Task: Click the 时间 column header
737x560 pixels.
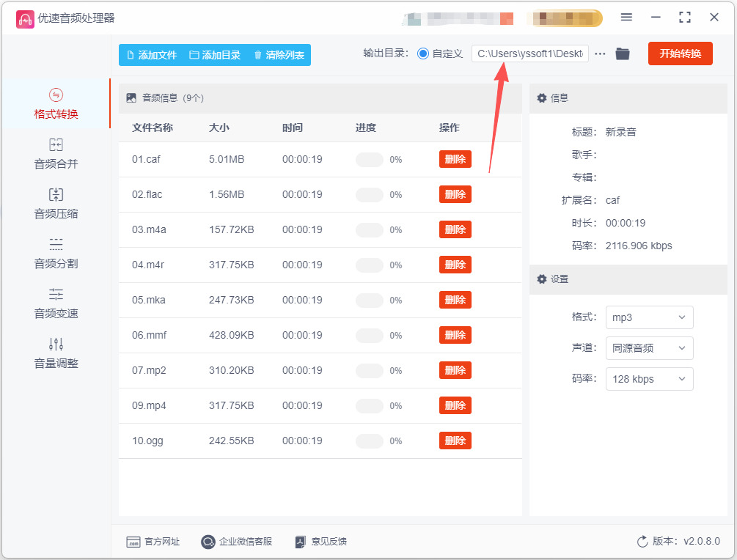Action: (293, 128)
